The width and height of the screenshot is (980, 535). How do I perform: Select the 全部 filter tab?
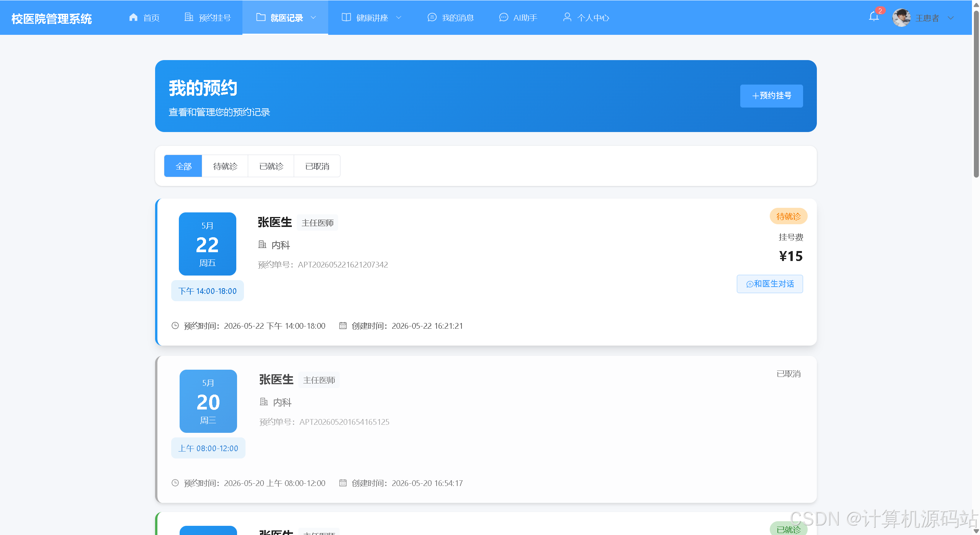(183, 166)
